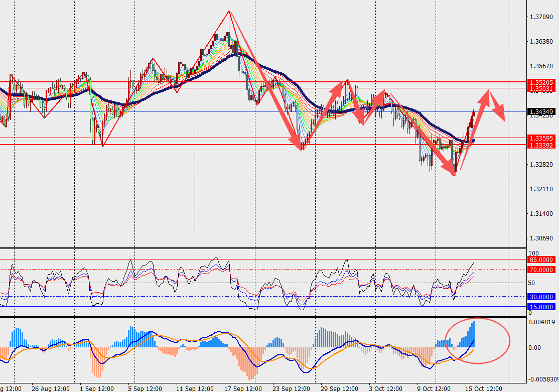Click the 26 Aug 12:00 time label
The width and height of the screenshot is (559, 392).
(x=50, y=388)
